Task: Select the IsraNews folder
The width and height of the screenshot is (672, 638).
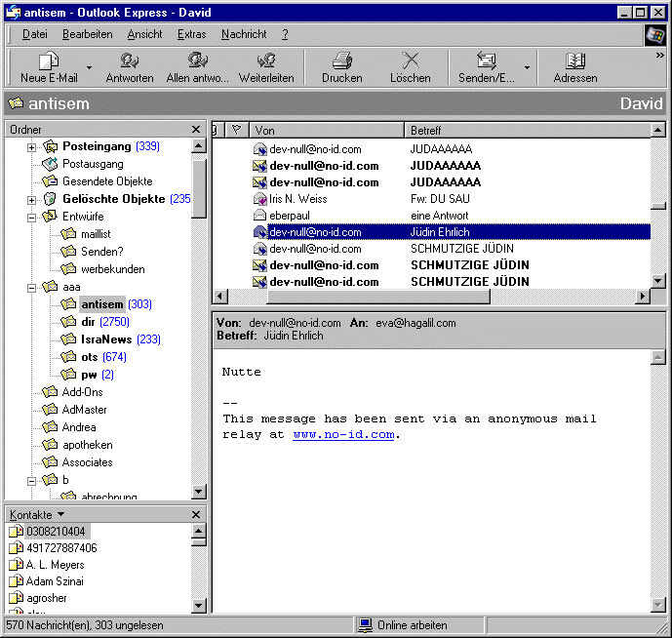Action: tap(106, 339)
